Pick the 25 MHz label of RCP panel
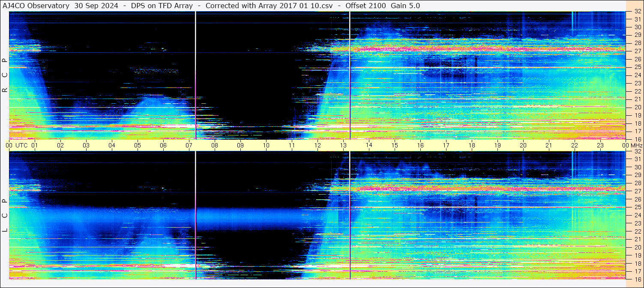Image resolution: width=644 pixels, height=288 pixels. point(637,67)
